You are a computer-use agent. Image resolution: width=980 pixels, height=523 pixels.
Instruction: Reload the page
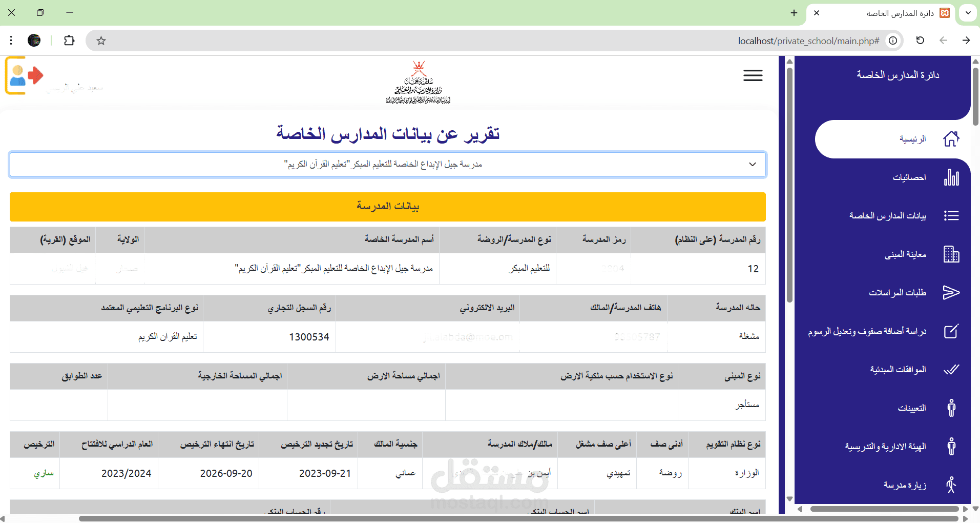tap(920, 41)
